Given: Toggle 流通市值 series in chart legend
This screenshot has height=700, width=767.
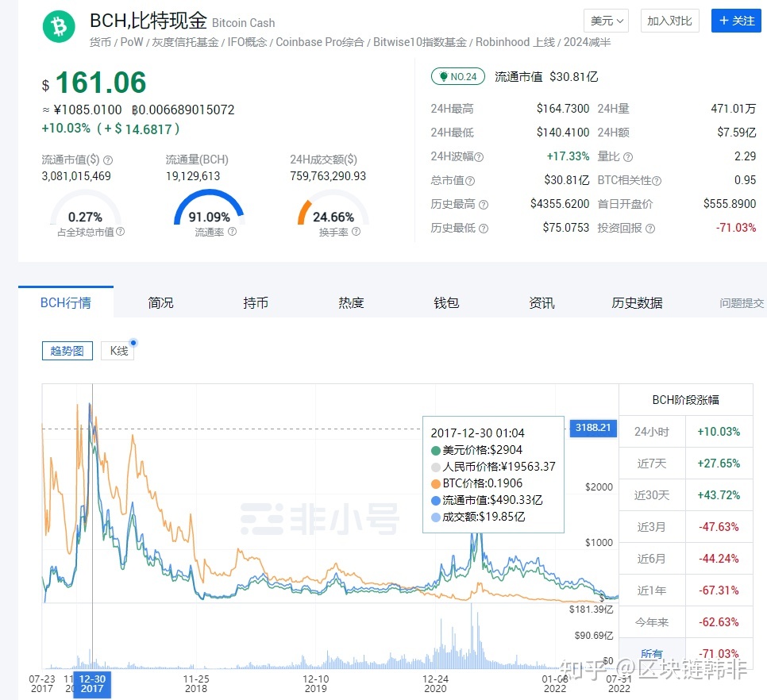Looking at the screenshot, I should 488,500.
